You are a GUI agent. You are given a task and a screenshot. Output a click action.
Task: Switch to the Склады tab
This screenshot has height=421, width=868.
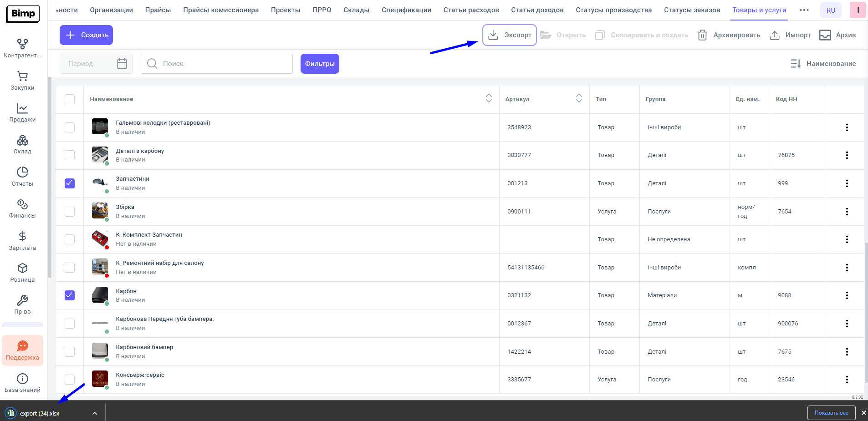pyautogui.click(x=356, y=10)
